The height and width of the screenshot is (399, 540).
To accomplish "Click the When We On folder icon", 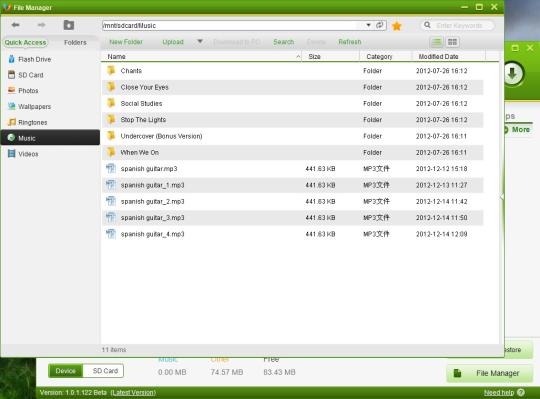I will (111, 152).
